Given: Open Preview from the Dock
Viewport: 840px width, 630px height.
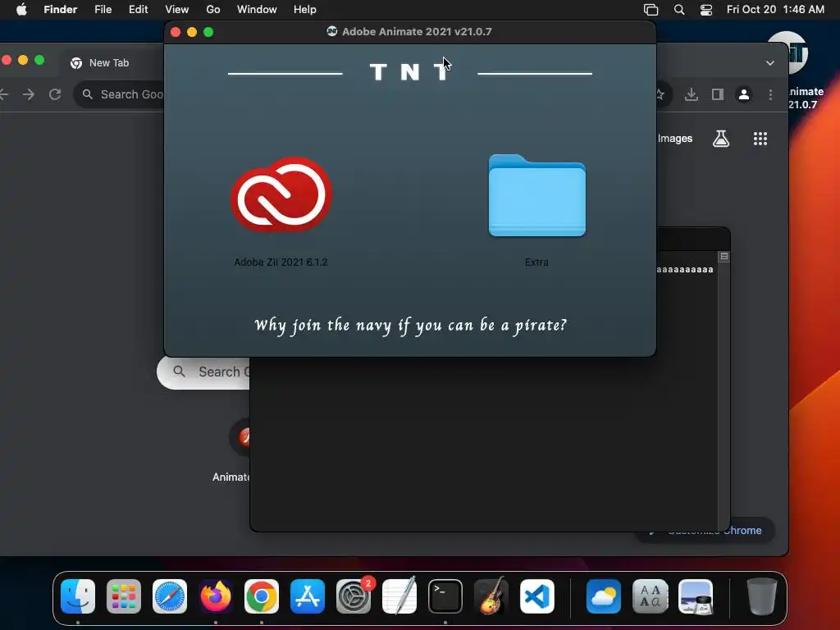Looking at the screenshot, I should tap(696, 596).
